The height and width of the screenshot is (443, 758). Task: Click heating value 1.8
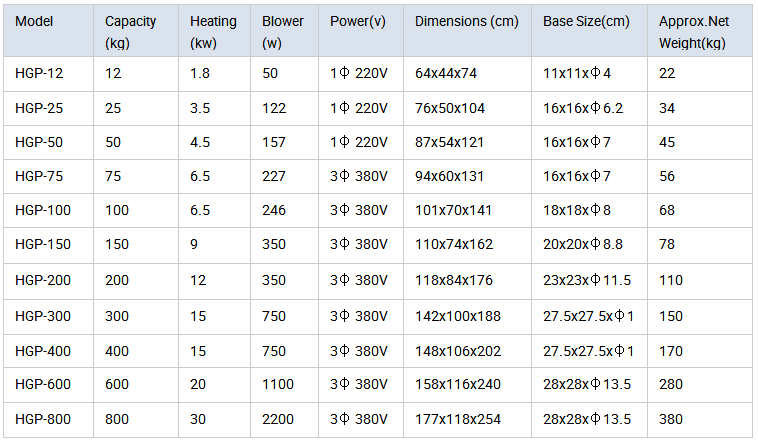200,74
